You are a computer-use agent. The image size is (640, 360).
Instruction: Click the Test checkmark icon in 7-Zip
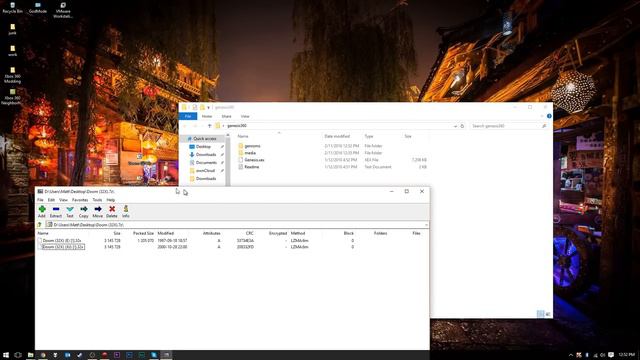coord(70,211)
